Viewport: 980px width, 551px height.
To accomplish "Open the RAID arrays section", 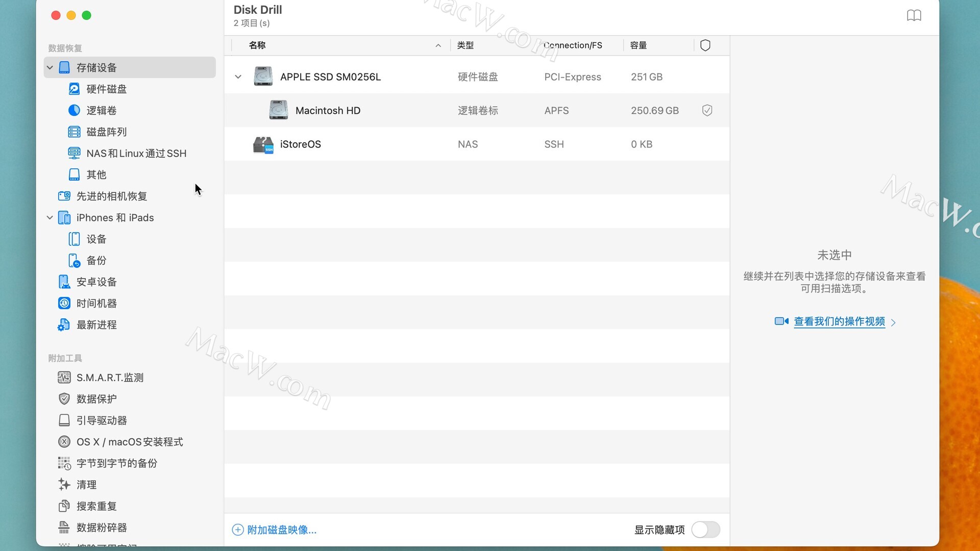I will 106,132.
